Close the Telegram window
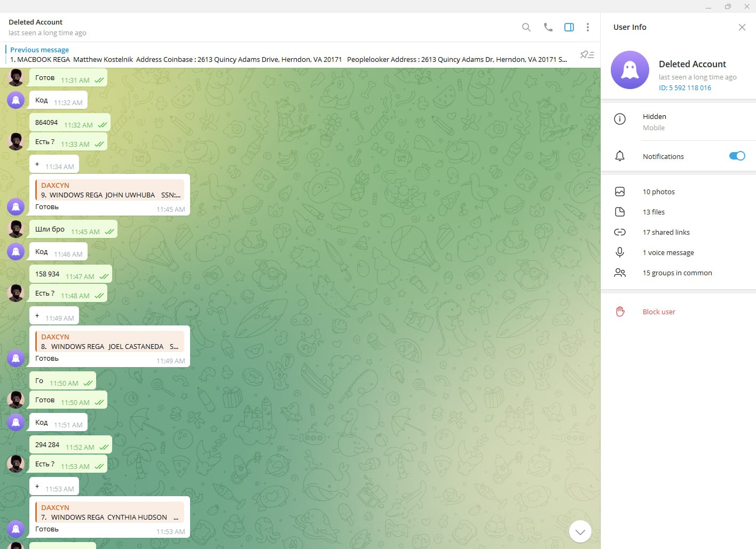 click(x=747, y=6)
